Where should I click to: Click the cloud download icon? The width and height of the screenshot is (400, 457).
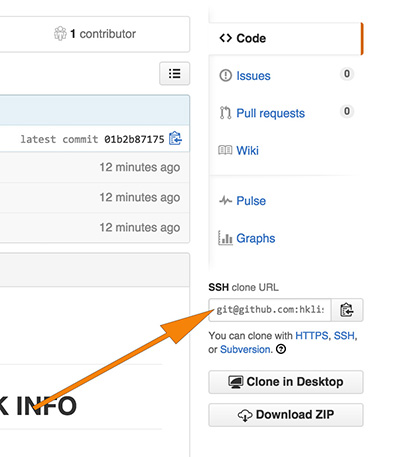click(245, 415)
